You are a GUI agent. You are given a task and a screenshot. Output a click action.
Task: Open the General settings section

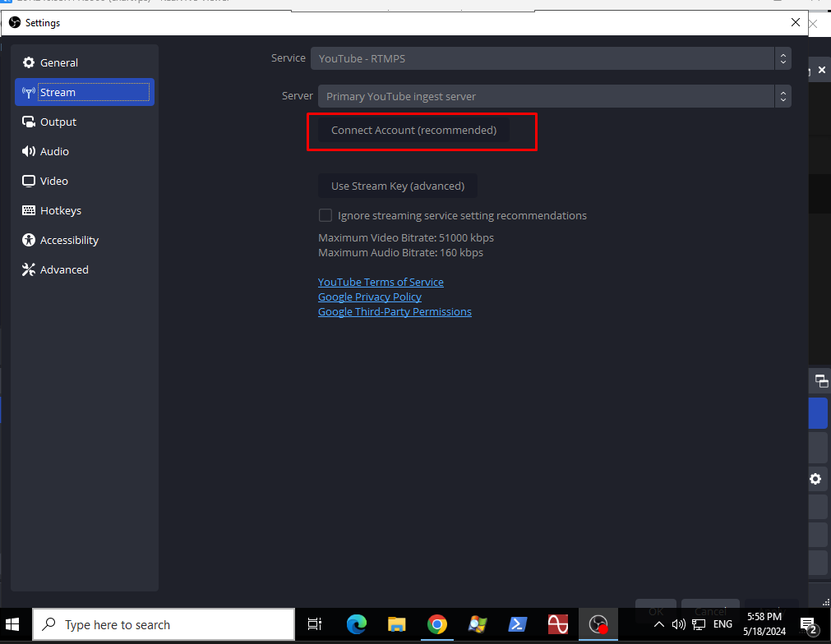[58, 62]
